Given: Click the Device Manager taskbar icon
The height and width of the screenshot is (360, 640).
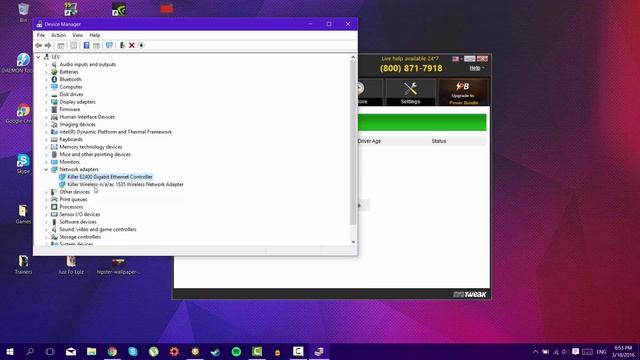Looking at the screenshot, I should click(x=319, y=351).
